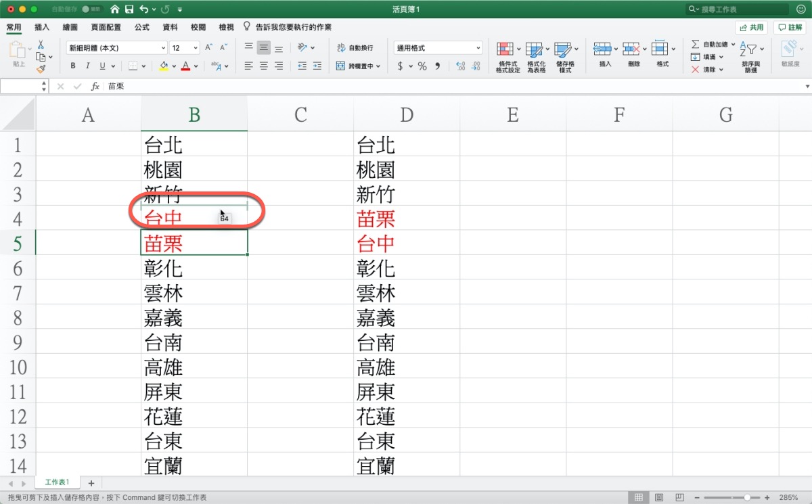Click the zoom slider in status bar
812x504 pixels.
coord(747,497)
